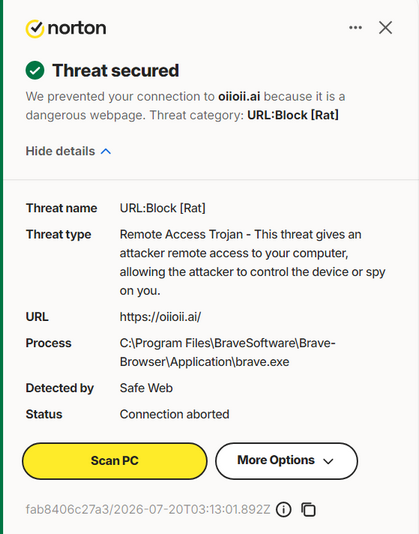The width and height of the screenshot is (419, 534).
Task: Click the green Threat secured checkmark icon
Action: pos(35,70)
